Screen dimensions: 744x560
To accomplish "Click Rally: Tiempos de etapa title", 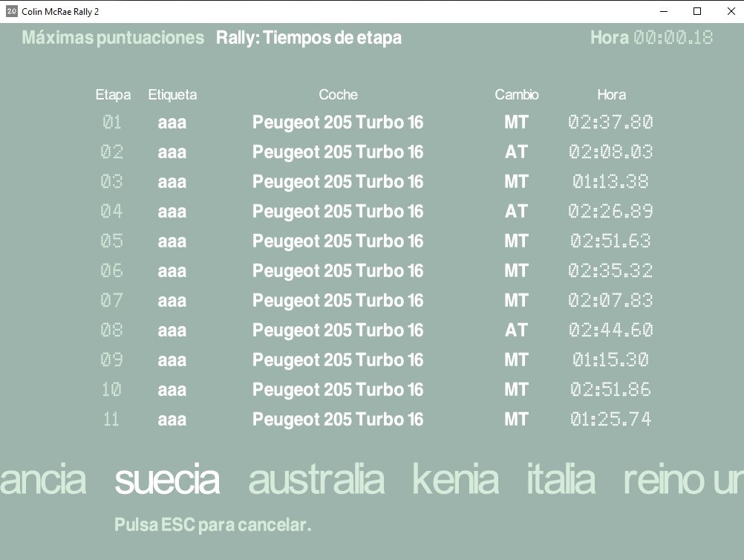I will (x=309, y=38).
